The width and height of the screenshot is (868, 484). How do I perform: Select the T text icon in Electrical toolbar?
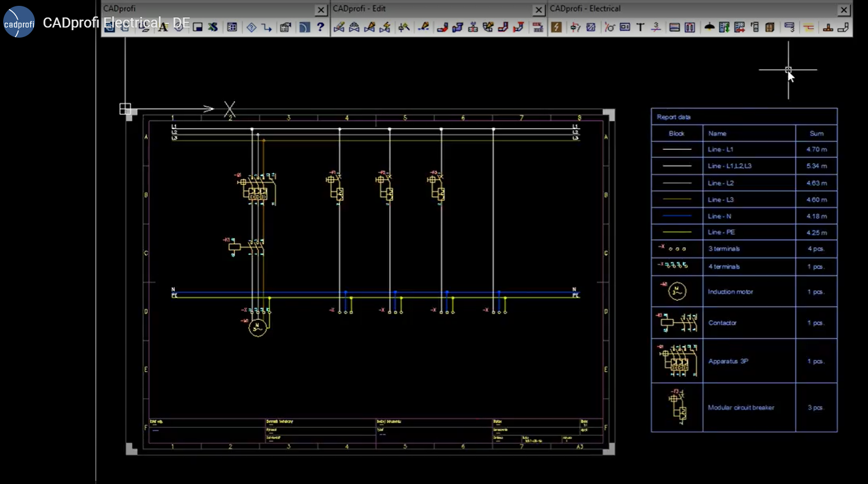coord(640,27)
